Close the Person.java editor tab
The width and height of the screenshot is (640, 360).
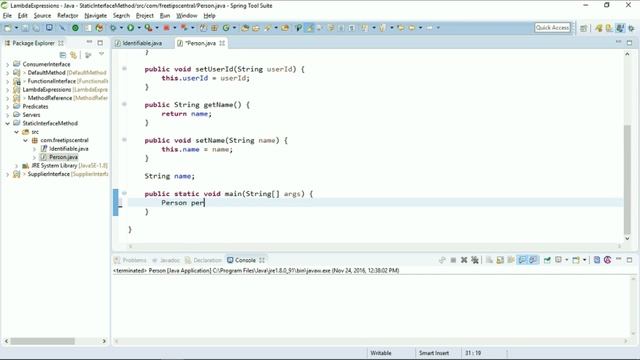point(222,43)
